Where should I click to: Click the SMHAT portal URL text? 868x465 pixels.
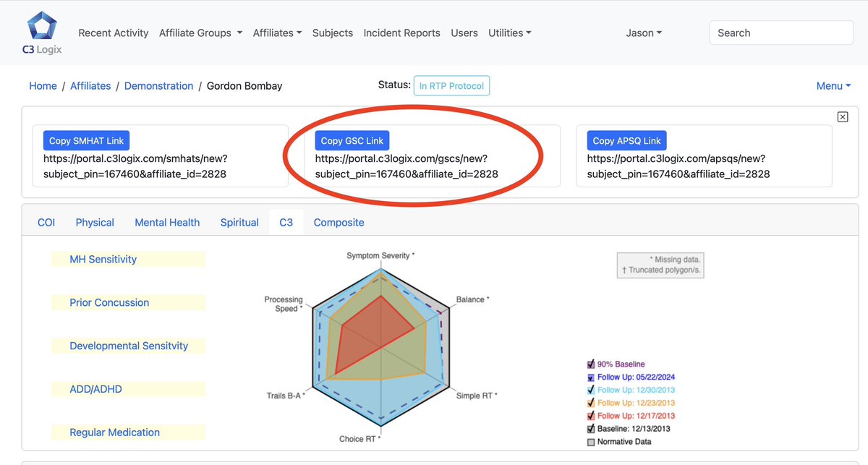tap(135, 166)
